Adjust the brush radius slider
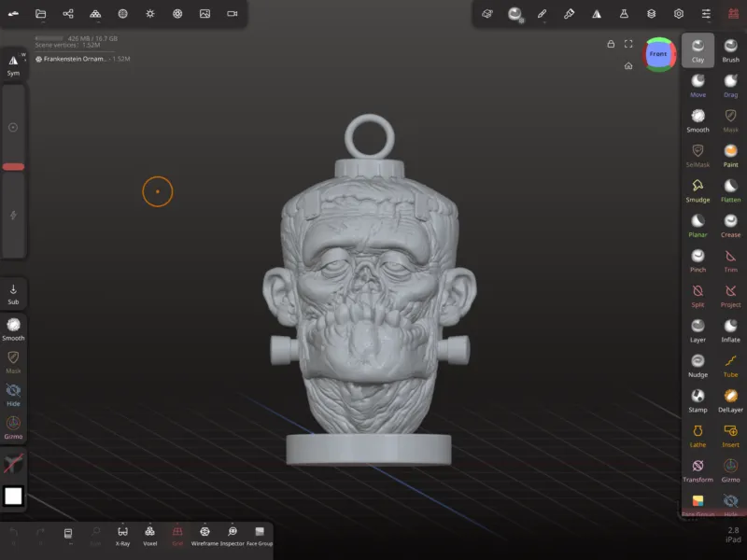This screenshot has height=560, width=747. pyautogui.click(x=13, y=128)
